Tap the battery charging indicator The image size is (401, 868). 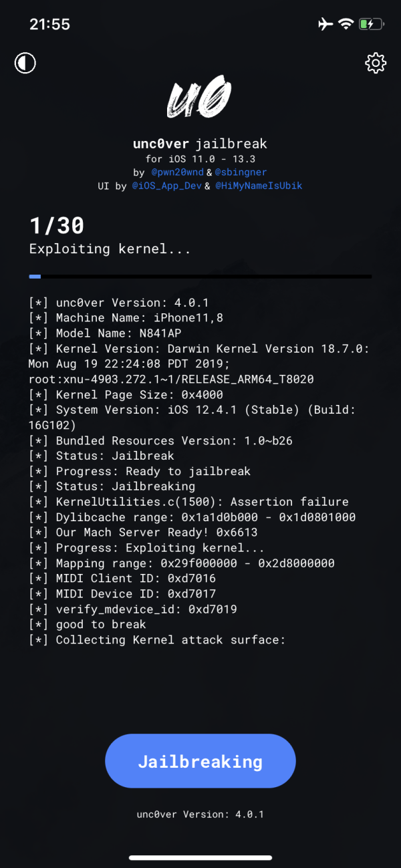[x=371, y=24]
